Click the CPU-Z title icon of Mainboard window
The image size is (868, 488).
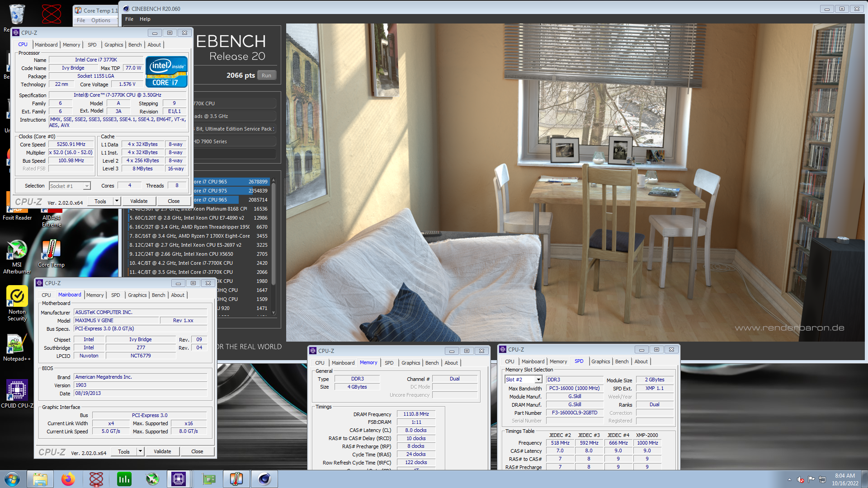pos(39,283)
